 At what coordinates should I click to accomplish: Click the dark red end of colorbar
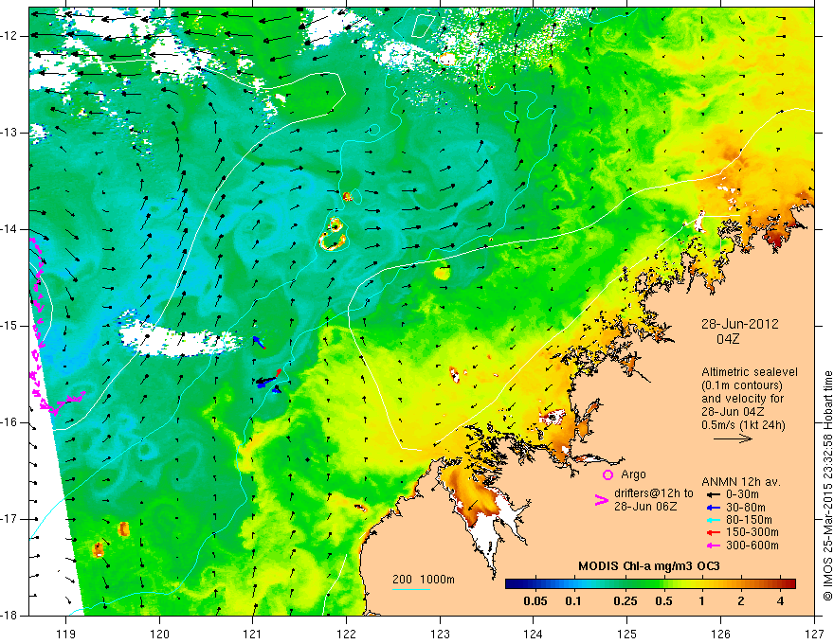(789, 583)
